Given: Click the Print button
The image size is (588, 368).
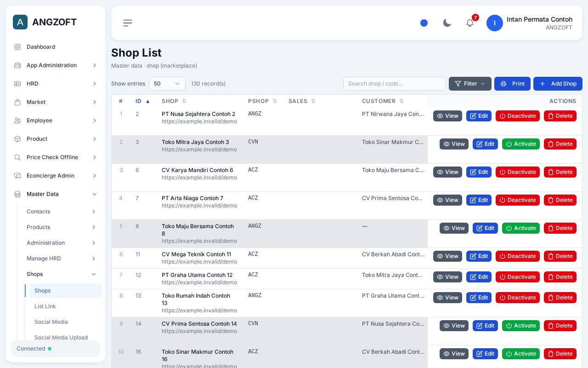Looking at the screenshot, I should pyautogui.click(x=512, y=84).
